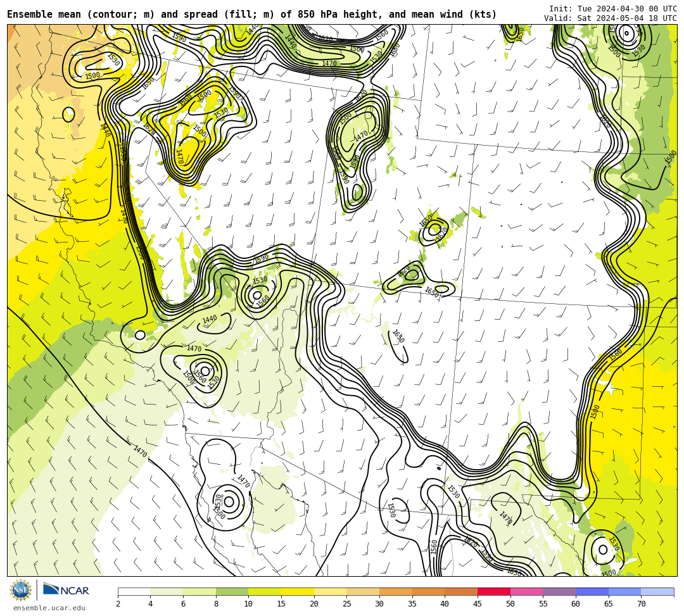
Task: Click the colorbar tick label 45
Action: point(478,604)
